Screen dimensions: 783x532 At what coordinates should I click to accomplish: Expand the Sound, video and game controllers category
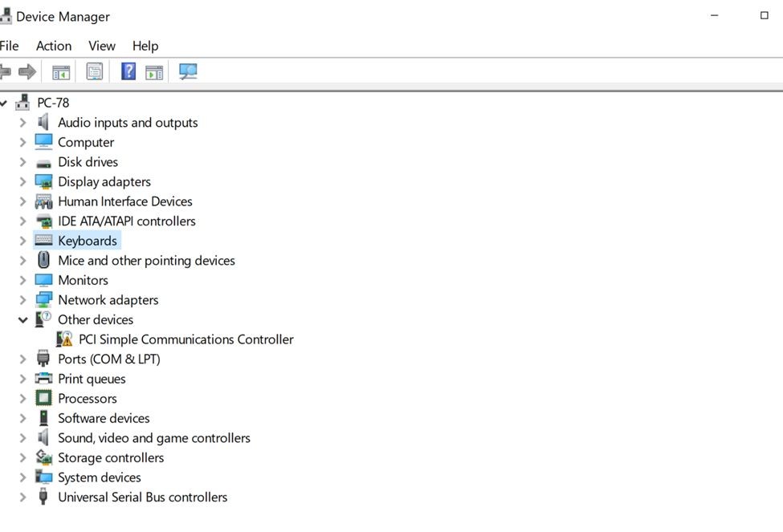[x=22, y=437]
